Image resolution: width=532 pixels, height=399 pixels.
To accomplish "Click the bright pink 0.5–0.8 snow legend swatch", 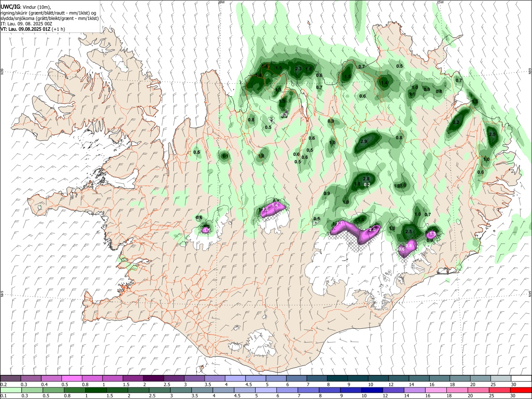I will coord(71,378).
